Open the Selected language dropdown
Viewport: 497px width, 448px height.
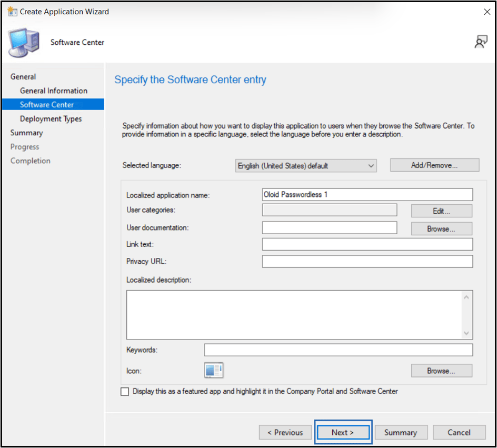click(306, 166)
